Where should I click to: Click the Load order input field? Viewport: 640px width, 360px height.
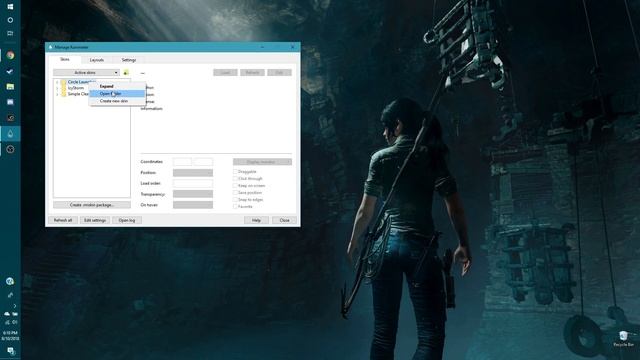(x=193, y=183)
